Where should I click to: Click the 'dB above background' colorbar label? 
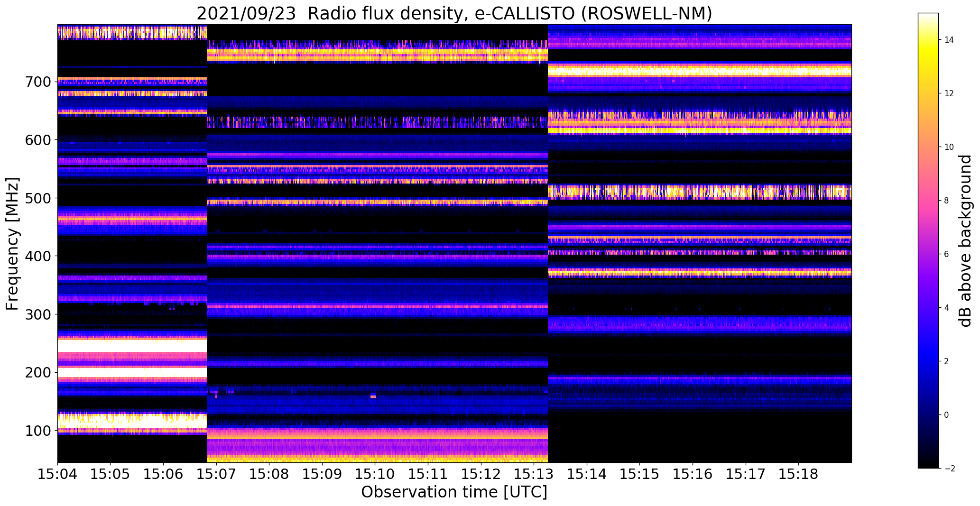pos(965,241)
